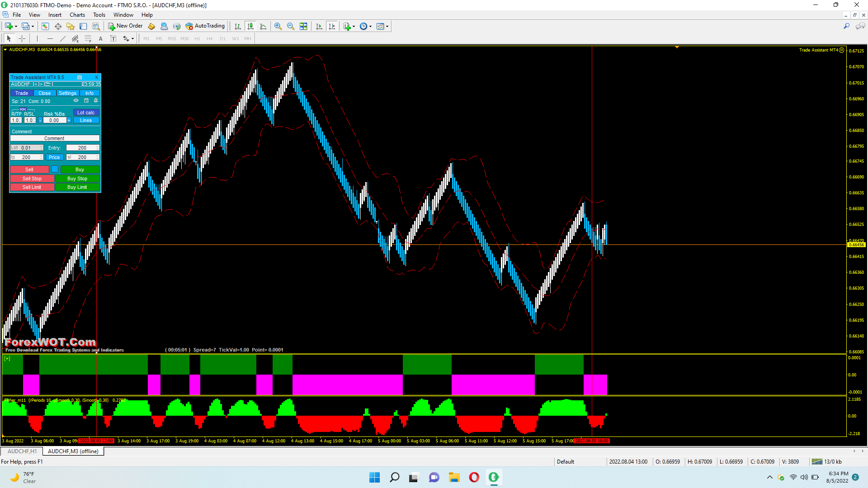Image resolution: width=868 pixels, height=488 pixels.
Task: Toggle the Chart Shift toolbar button
Action: point(332,26)
